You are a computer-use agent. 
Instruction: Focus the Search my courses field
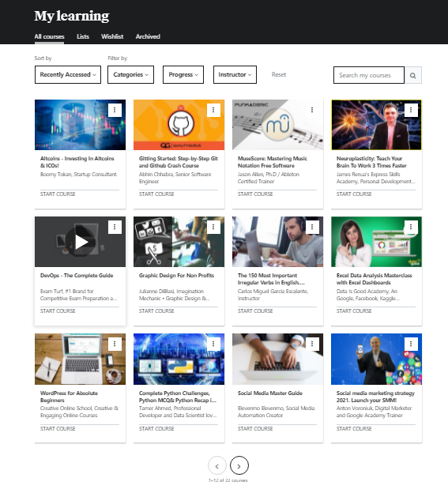click(369, 75)
